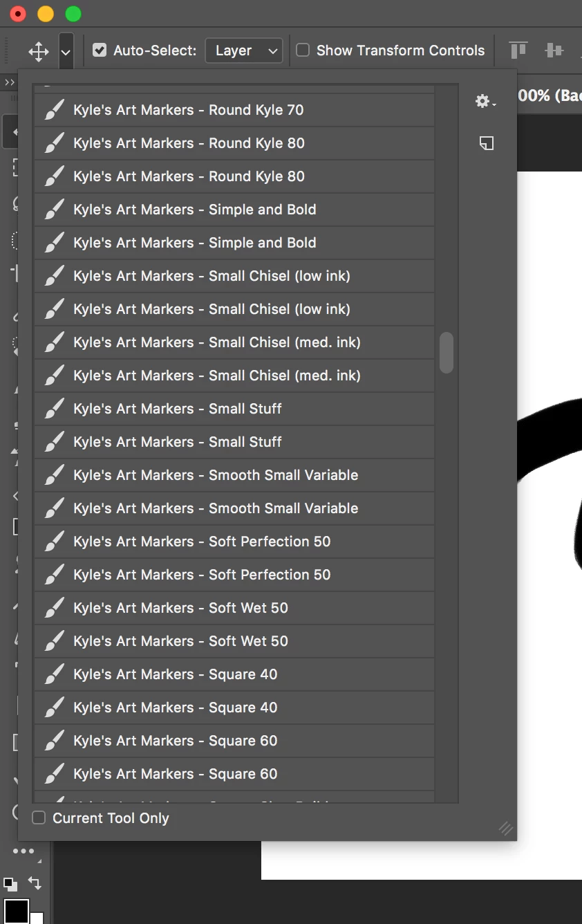Uncheck the Auto-Select checkbox
The image size is (582, 924).
100,50
